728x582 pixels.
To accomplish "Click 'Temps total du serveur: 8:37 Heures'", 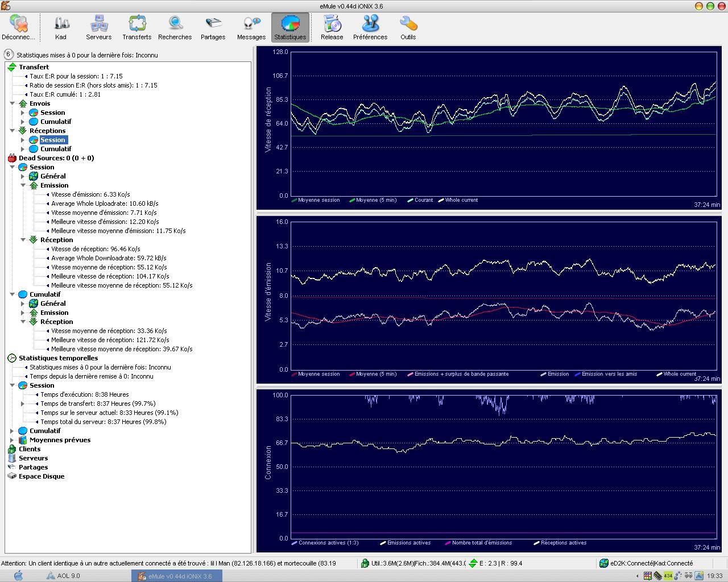I will coord(104,422).
